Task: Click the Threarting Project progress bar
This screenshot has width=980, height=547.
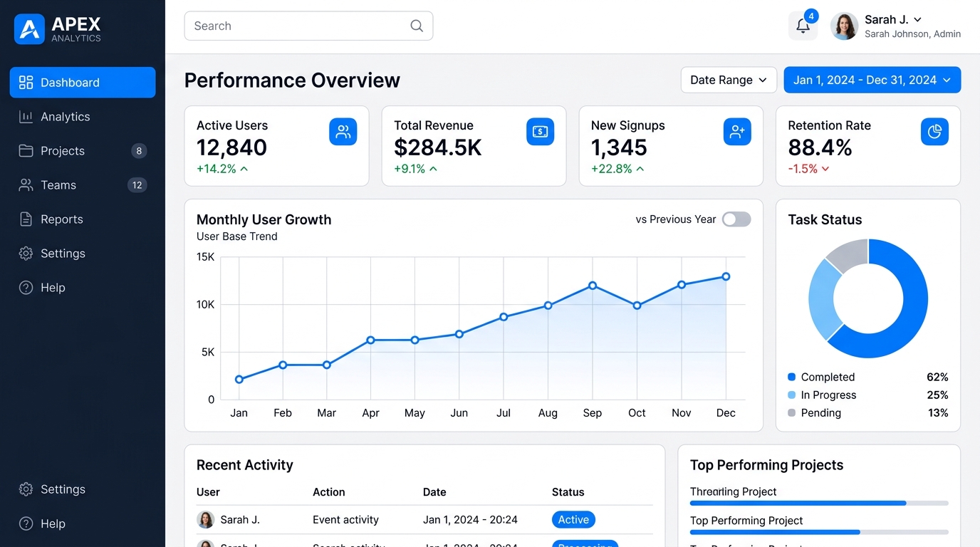Action: [x=818, y=503]
